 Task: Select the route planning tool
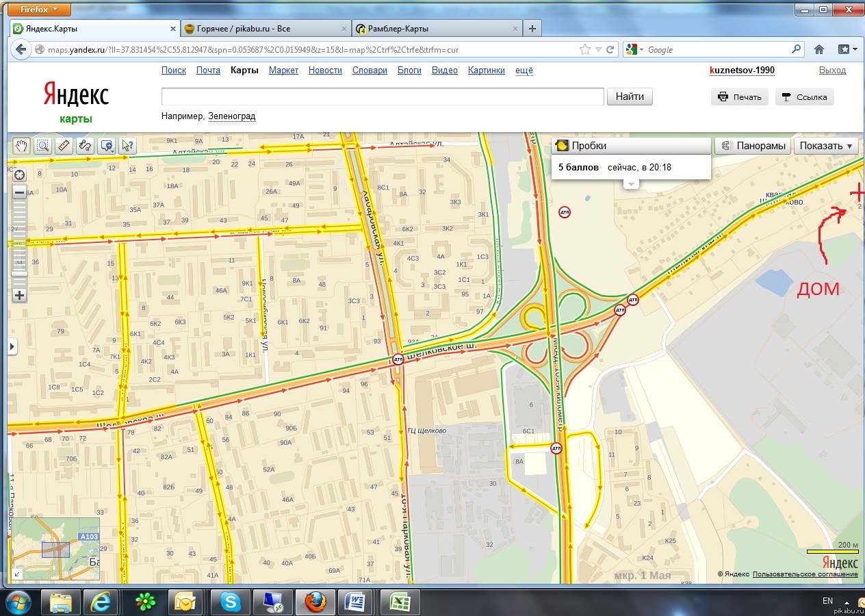85,145
